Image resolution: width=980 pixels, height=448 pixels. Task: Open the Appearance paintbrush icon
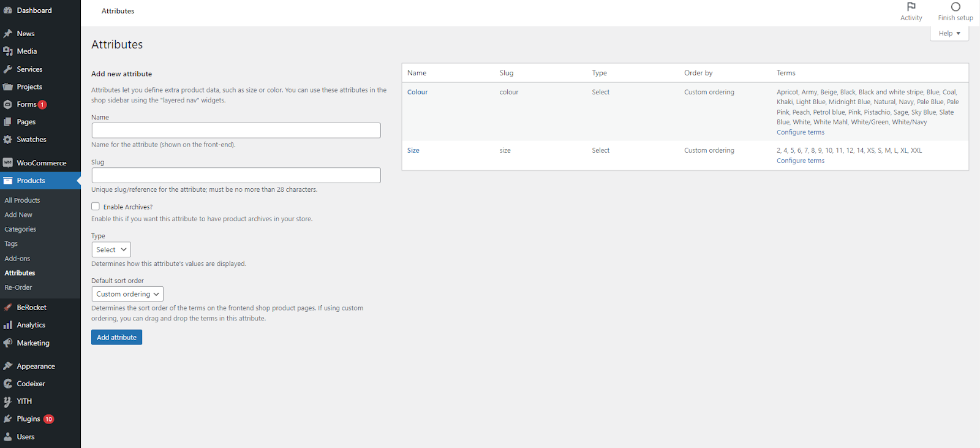pyautogui.click(x=8, y=366)
